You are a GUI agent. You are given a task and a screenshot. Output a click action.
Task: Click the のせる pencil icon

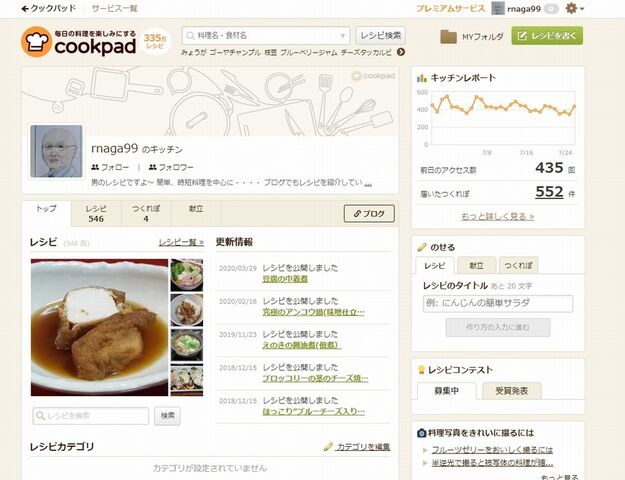(x=422, y=248)
